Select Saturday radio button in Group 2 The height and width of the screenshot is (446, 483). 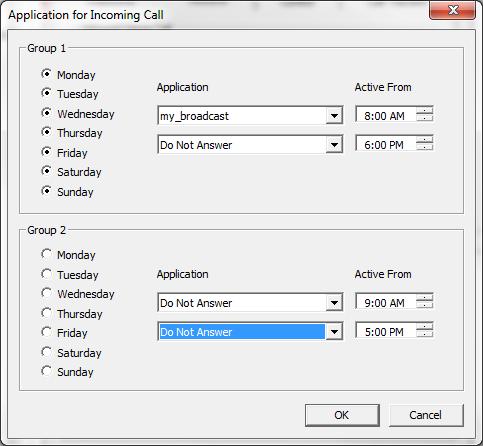pyautogui.click(x=47, y=352)
